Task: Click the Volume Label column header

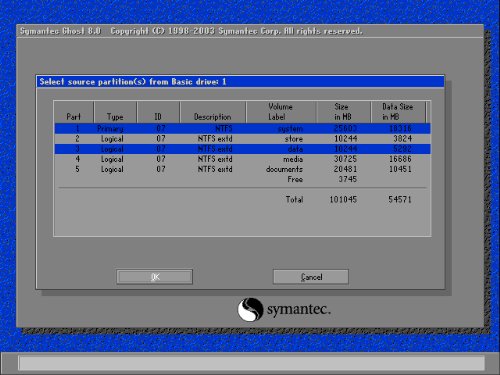Action: point(281,112)
